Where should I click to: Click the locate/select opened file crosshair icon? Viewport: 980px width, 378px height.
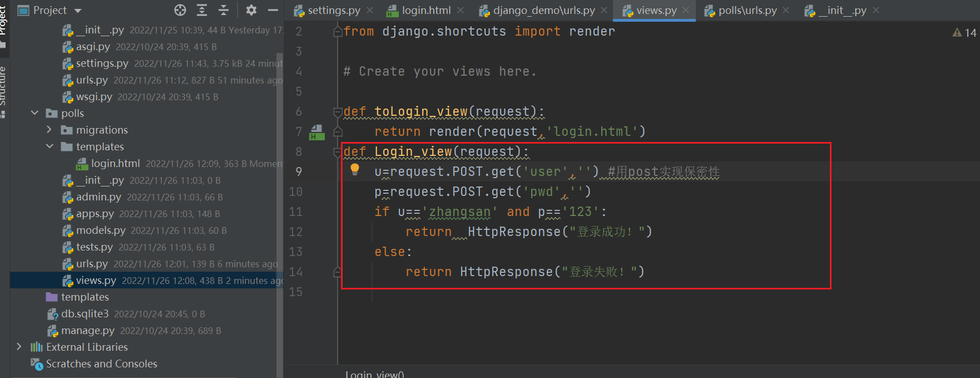(180, 10)
